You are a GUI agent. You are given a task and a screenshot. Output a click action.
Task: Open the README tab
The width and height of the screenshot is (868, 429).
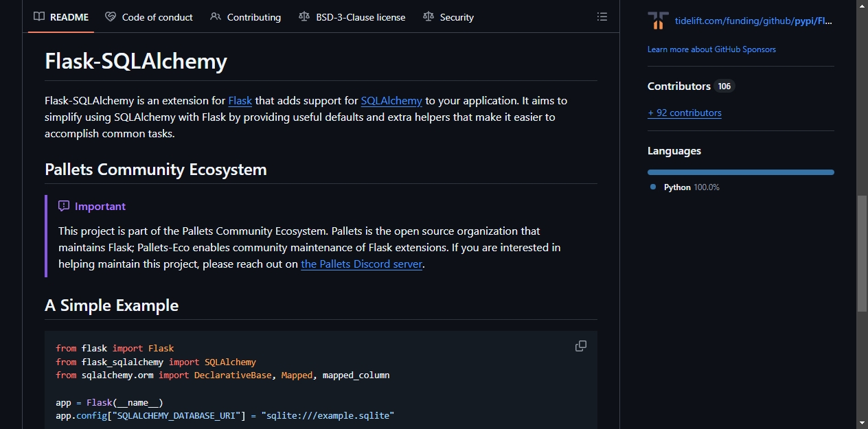[62, 17]
